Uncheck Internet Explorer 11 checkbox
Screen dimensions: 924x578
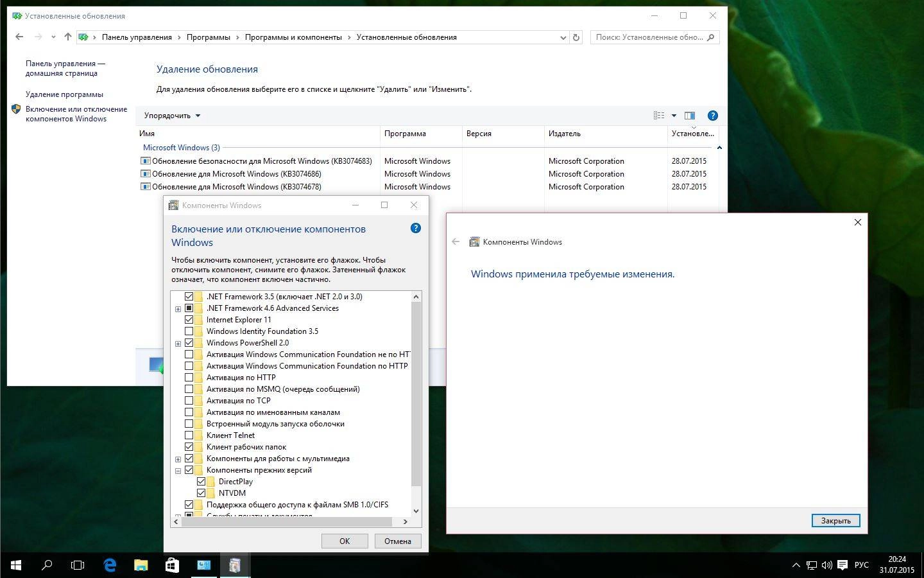click(x=189, y=320)
